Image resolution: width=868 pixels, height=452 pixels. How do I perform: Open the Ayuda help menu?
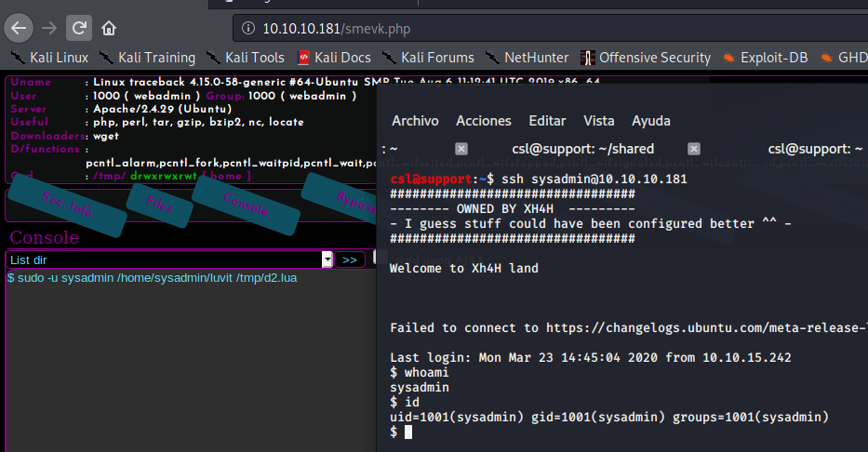(650, 121)
